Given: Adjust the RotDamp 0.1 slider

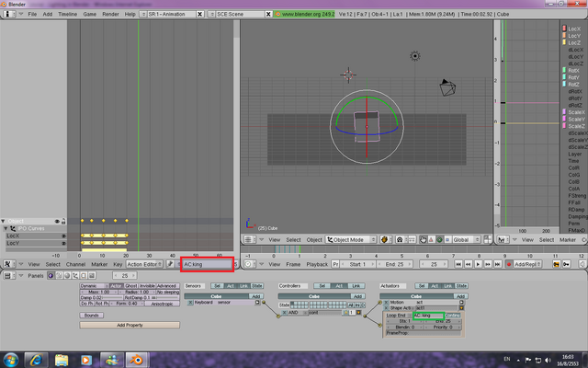Looking at the screenshot, I should coord(152,298).
